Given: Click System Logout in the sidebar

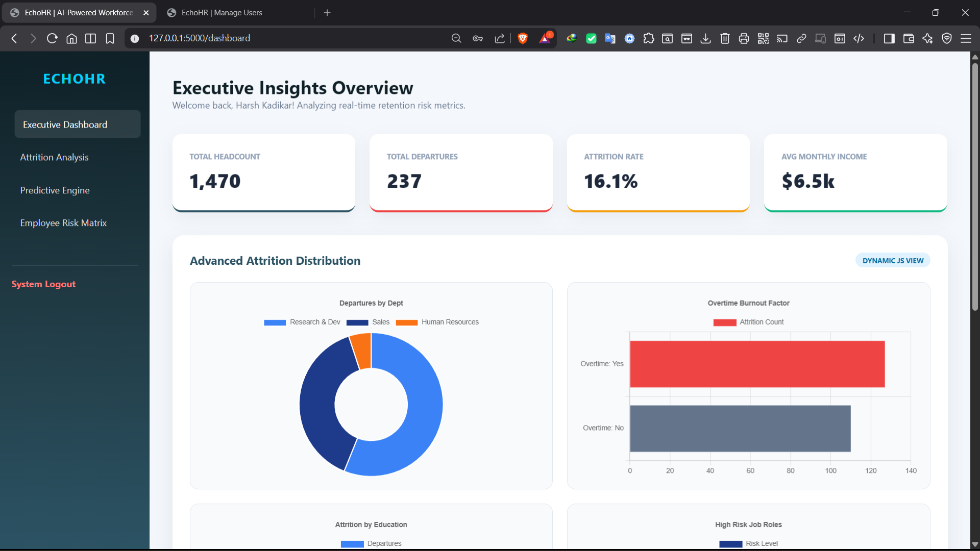Looking at the screenshot, I should (x=43, y=284).
